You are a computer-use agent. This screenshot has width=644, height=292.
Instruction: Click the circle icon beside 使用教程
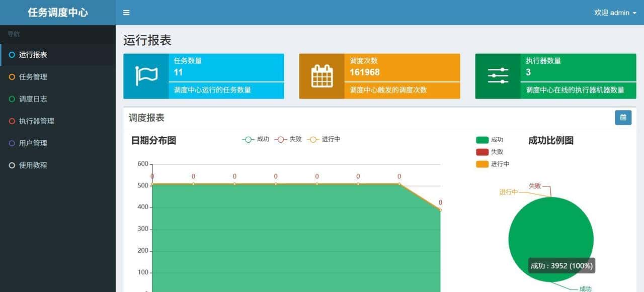point(11,165)
